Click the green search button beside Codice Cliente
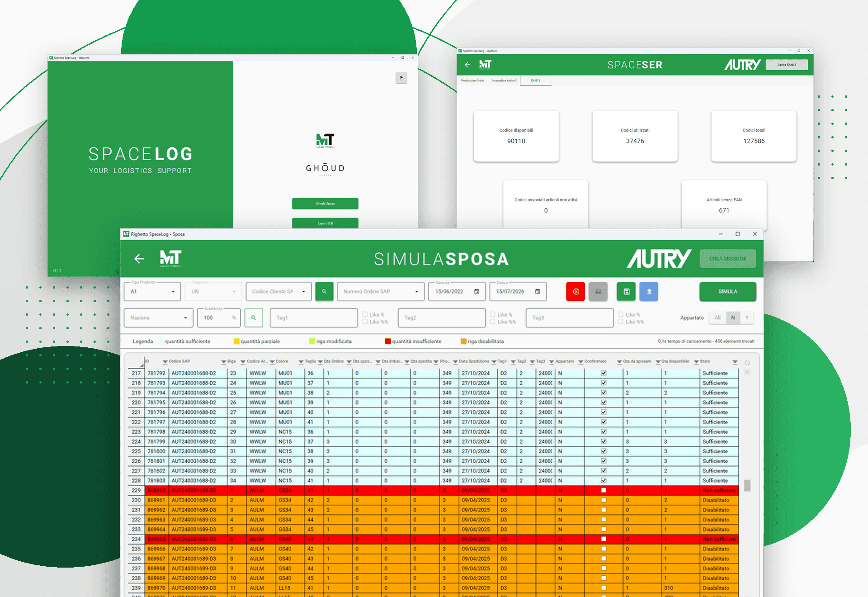The height and width of the screenshot is (597, 868). point(324,292)
